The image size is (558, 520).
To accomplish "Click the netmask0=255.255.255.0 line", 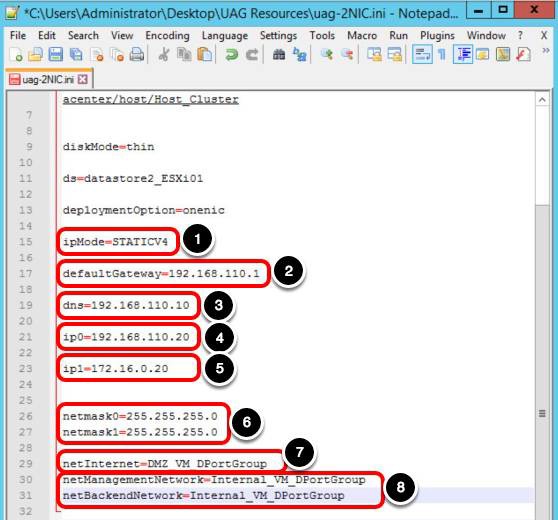I will tap(140, 416).
